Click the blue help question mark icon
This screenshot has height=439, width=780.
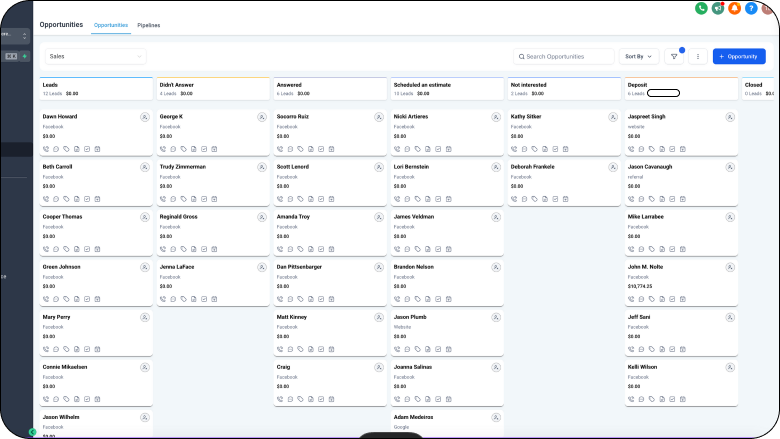[751, 8]
